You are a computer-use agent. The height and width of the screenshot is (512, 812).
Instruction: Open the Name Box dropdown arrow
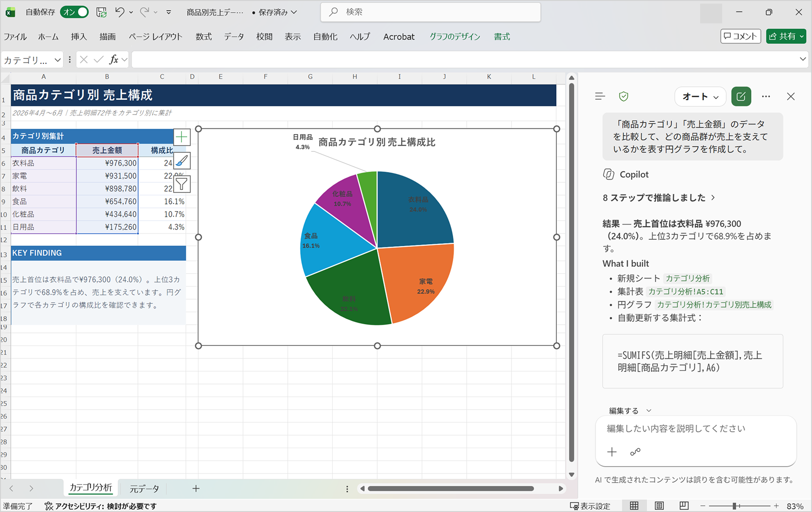click(x=57, y=60)
